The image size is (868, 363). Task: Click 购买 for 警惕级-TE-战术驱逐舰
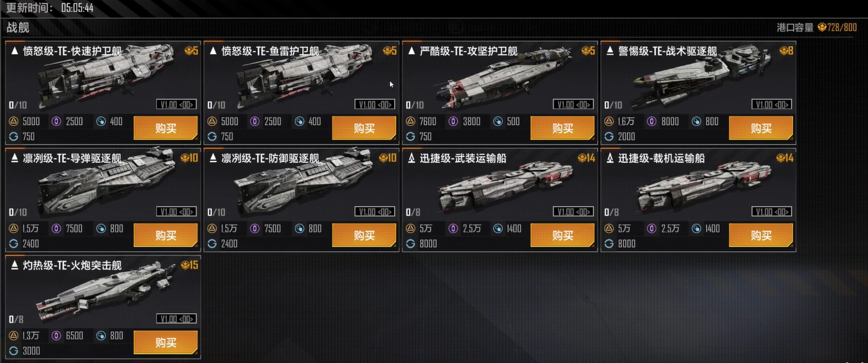(761, 128)
